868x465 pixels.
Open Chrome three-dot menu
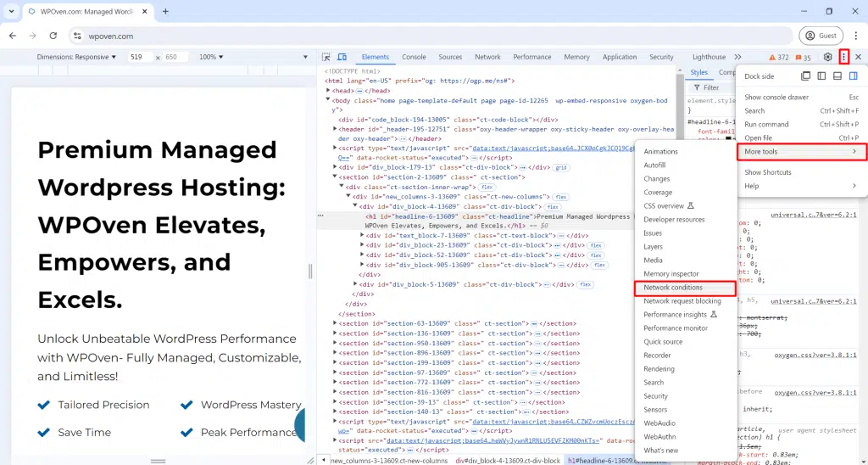[856, 36]
